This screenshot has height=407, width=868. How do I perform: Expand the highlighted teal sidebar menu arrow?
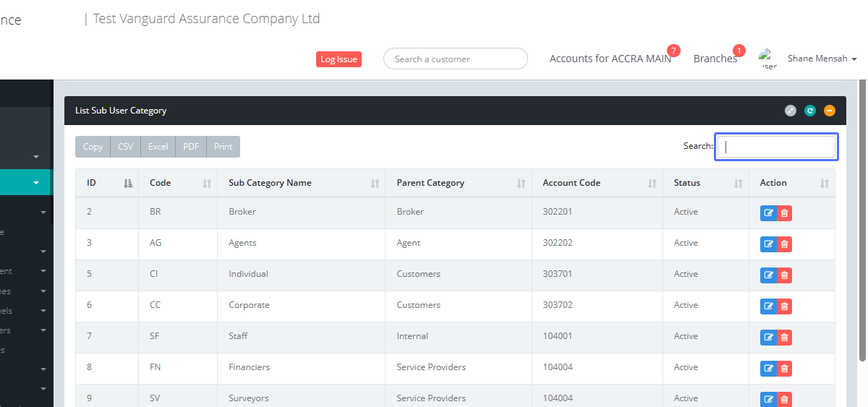pos(36,183)
